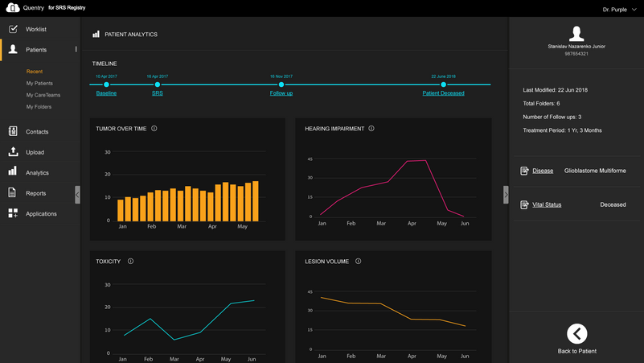The height and width of the screenshot is (363, 644).
Task: Click the Contacts address book icon
Action: (x=13, y=131)
